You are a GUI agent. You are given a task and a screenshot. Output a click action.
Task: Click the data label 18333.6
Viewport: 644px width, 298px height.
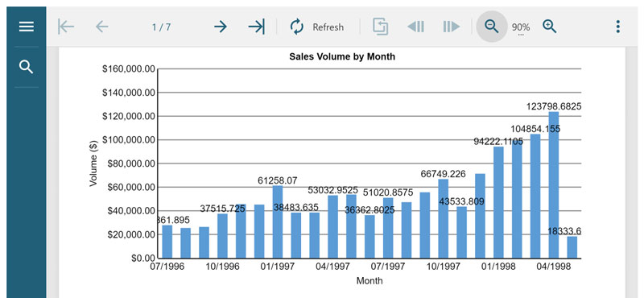pyautogui.click(x=564, y=231)
